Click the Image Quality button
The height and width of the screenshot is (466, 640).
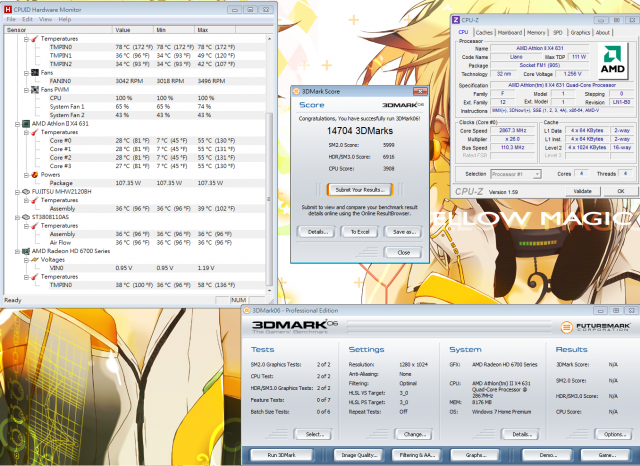pyautogui.click(x=359, y=455)
